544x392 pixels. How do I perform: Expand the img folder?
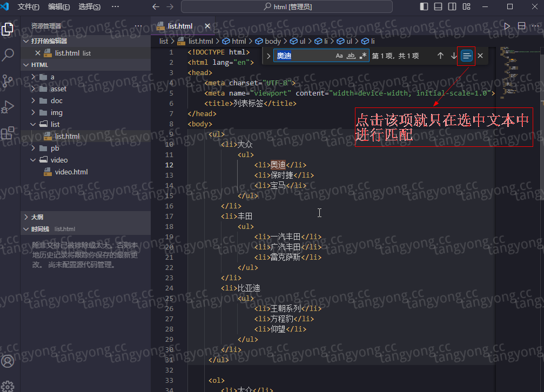click(x=33, y=112)
